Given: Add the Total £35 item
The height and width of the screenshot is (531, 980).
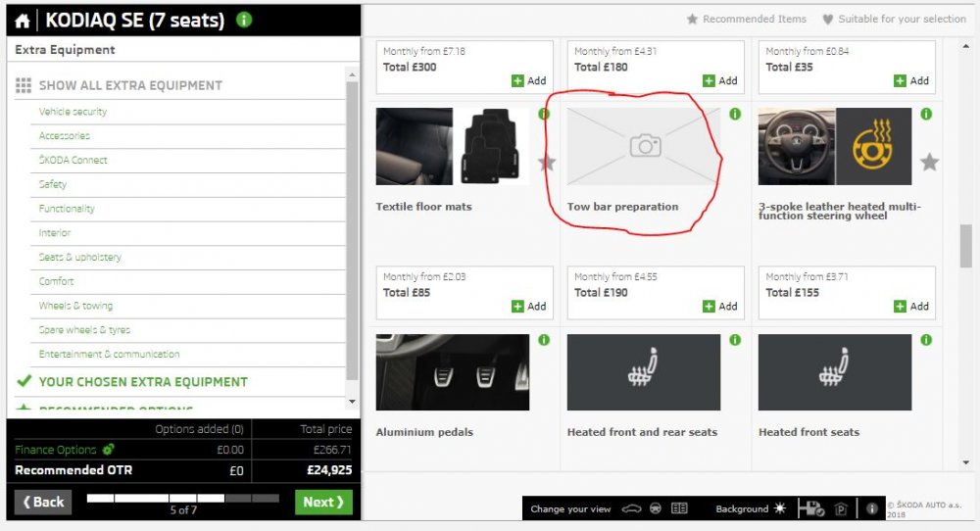Looking at the screenshot, I should pyautogui.click(x=911, y=80).
